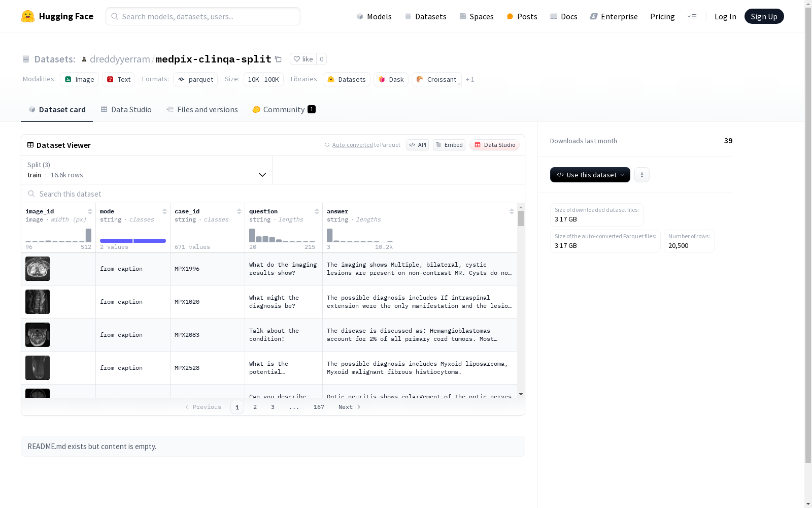Select the Datasets library tag
The image size is (812, 508).
(x=347, y=79)
